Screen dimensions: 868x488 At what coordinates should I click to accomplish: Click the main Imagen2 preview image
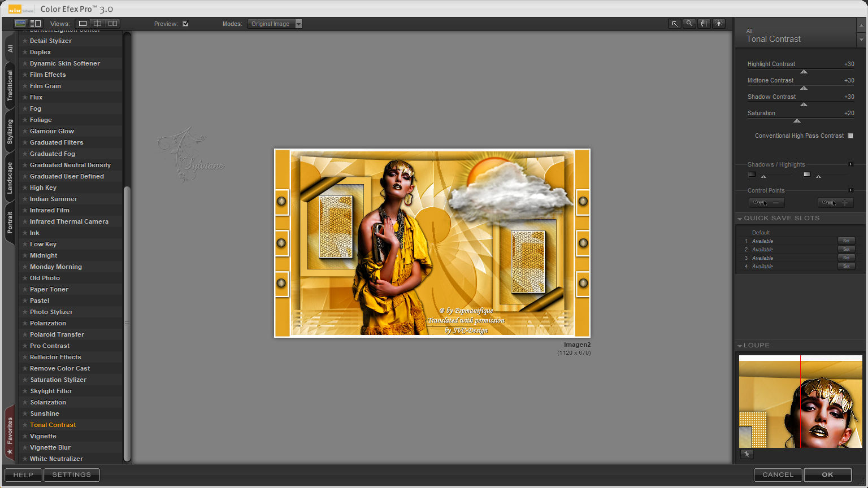[x=432, y=243]
